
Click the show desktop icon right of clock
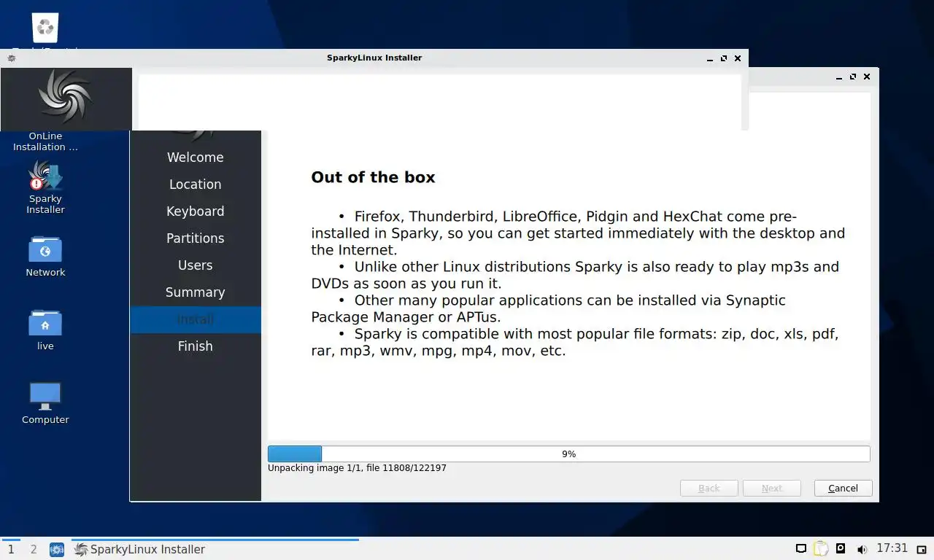tap(922, 549)
